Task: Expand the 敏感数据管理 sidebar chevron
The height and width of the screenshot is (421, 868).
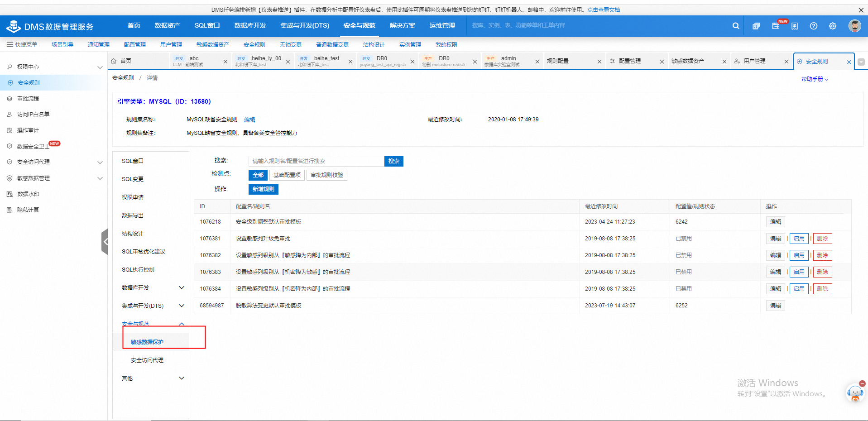Action: (100, 178)
